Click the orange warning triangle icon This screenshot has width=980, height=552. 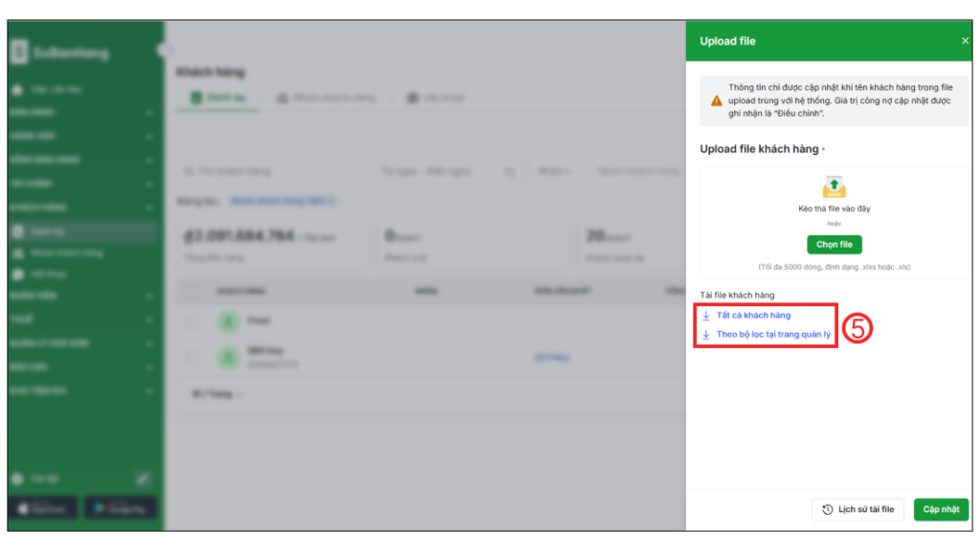pos(716,100)
